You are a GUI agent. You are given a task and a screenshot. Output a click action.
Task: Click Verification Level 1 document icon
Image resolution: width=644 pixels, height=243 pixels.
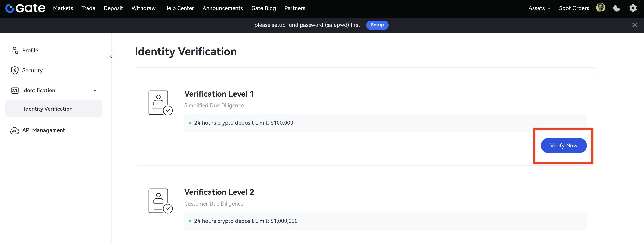[x=160, y=103]
